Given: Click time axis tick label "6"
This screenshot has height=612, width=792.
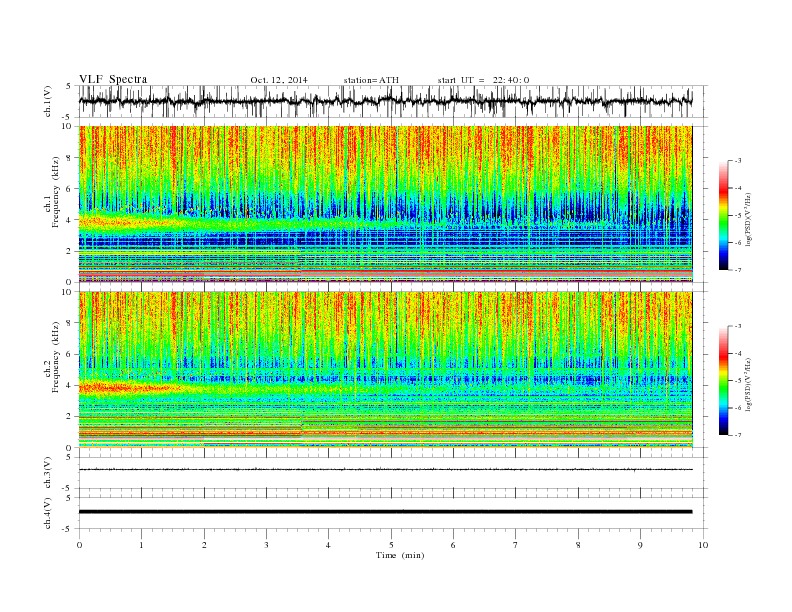Looking at the screenshot, I should [x=453, y=545].
